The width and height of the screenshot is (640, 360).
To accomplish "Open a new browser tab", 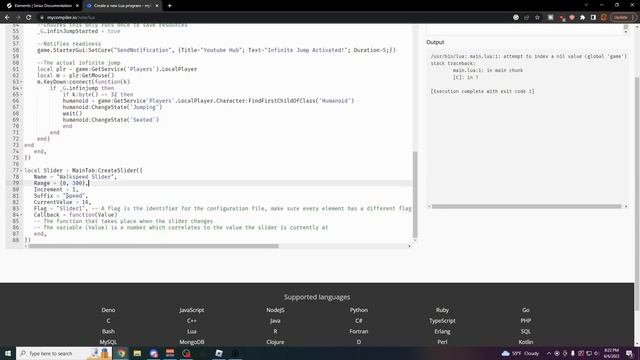I will point(169,6).
